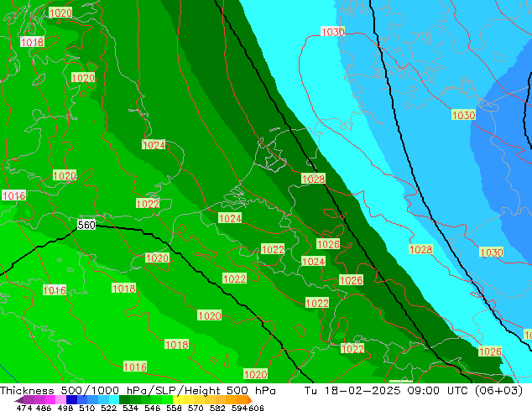
Task: Click the word Thickness in the map title
Action: click(27, 391)
